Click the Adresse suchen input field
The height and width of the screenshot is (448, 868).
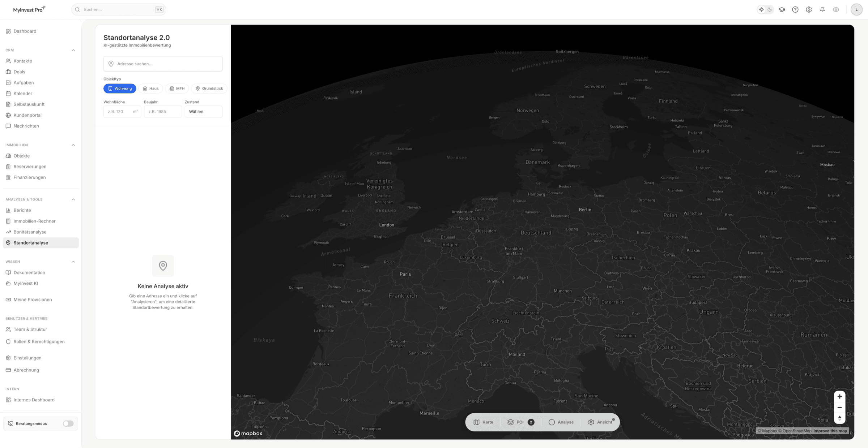point(163,64)
